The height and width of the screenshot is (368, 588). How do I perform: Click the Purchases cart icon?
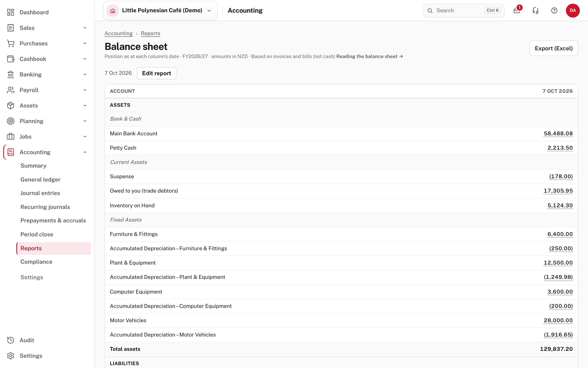tap(10, 43)
